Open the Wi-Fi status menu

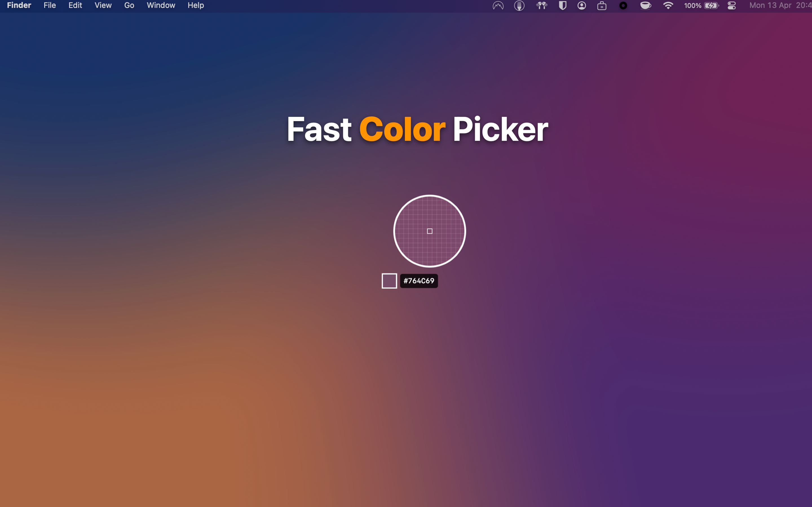668,5
